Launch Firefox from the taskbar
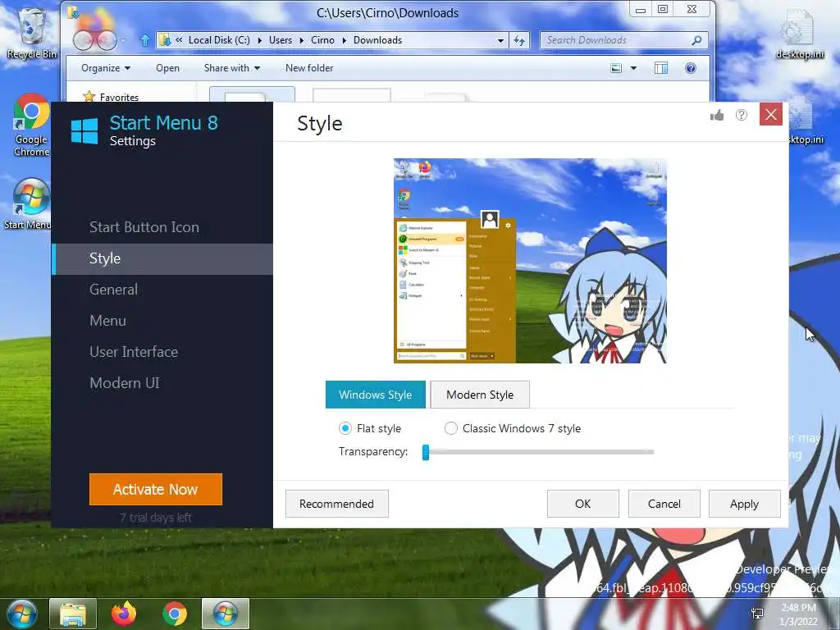 [x=124, y=614]
